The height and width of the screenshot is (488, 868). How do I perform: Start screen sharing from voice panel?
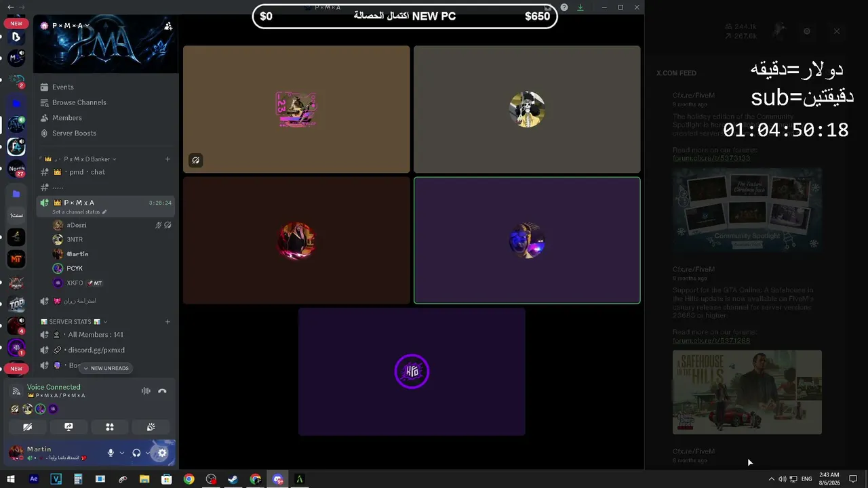tap(68, 427)
